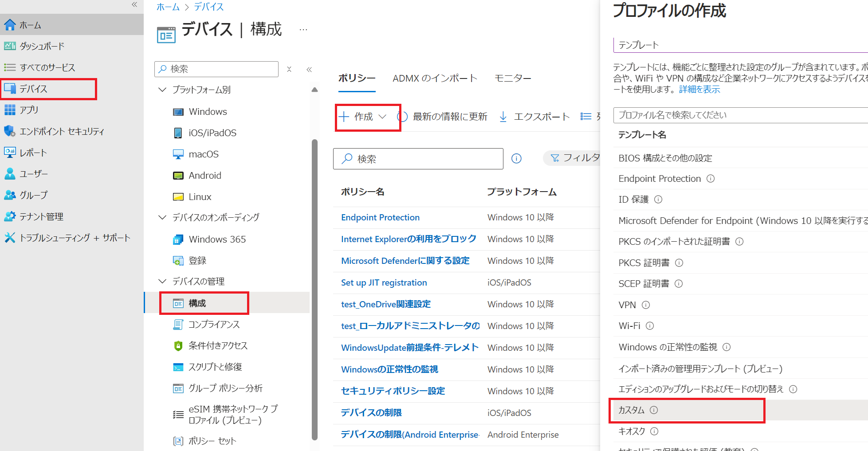Screen dimensions: 868x451
Task: Click the device menu search field
Action: click(216, 69)
